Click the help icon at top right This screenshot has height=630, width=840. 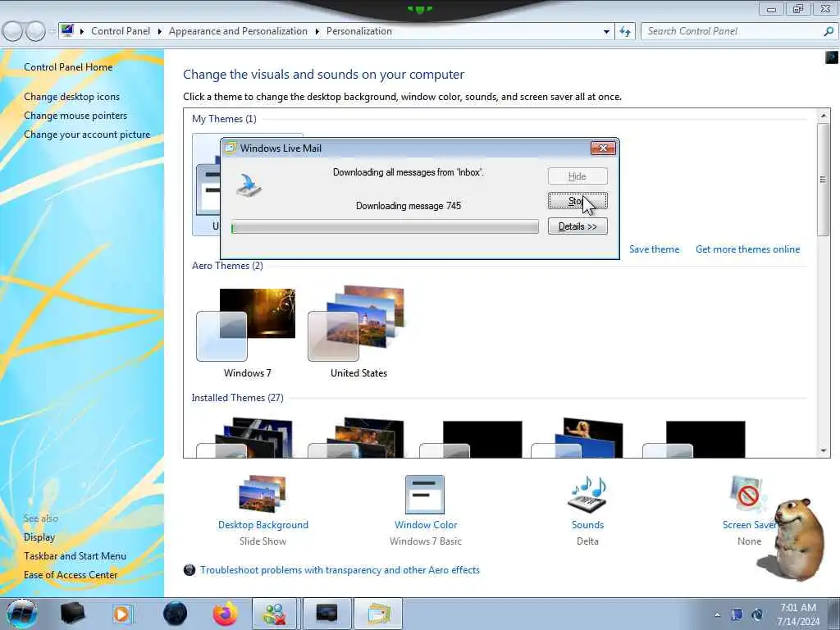(832, 57)
